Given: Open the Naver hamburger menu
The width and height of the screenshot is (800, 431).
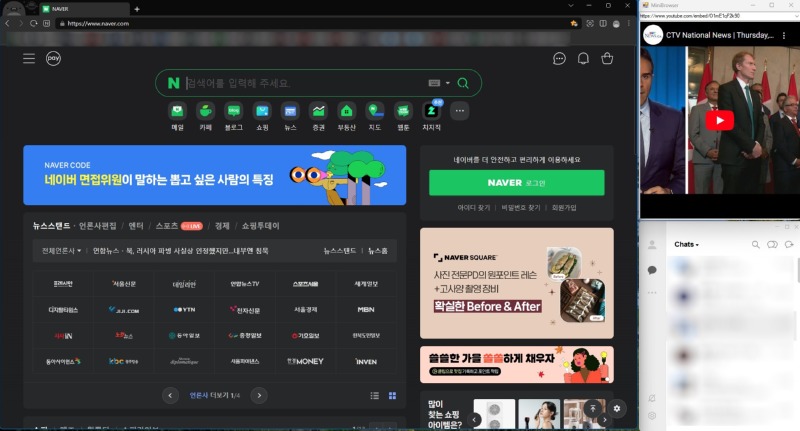Looking at the screenshot, I should coord(29,58).
